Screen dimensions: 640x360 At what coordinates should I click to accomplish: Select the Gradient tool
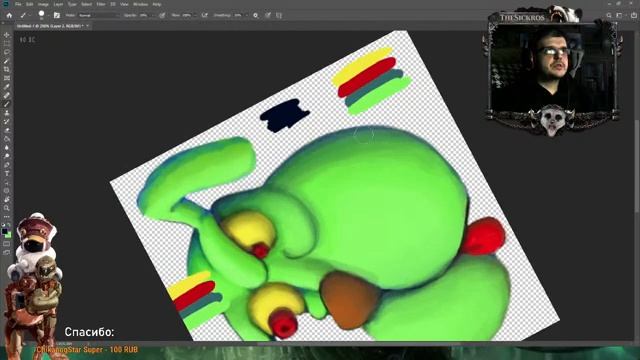7,139
